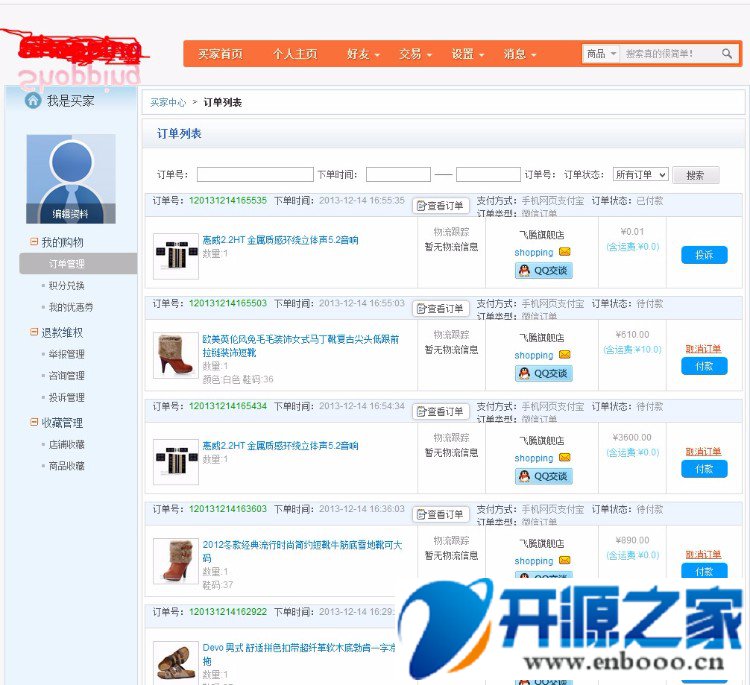Open 投诉管理 in the sidebar

point(66,398)
